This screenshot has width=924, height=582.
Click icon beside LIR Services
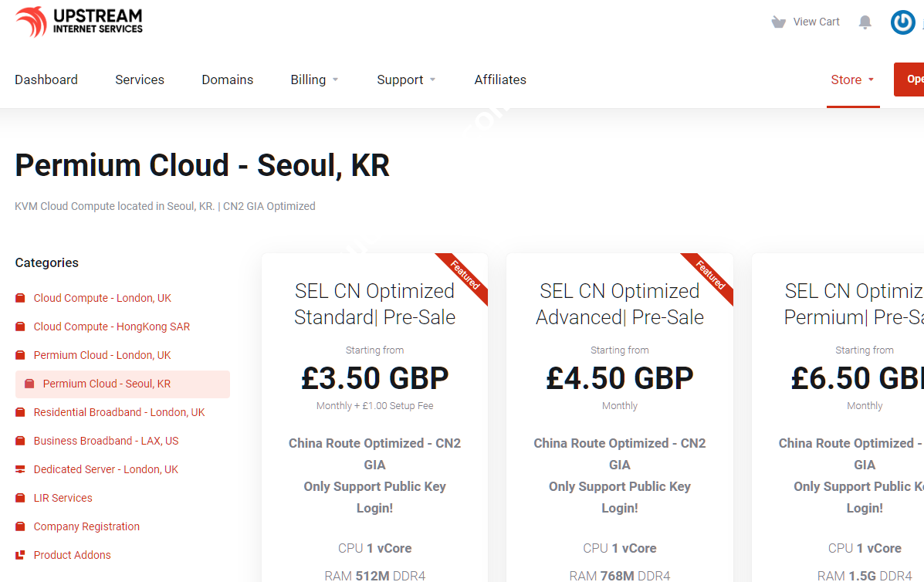[20, 498]
